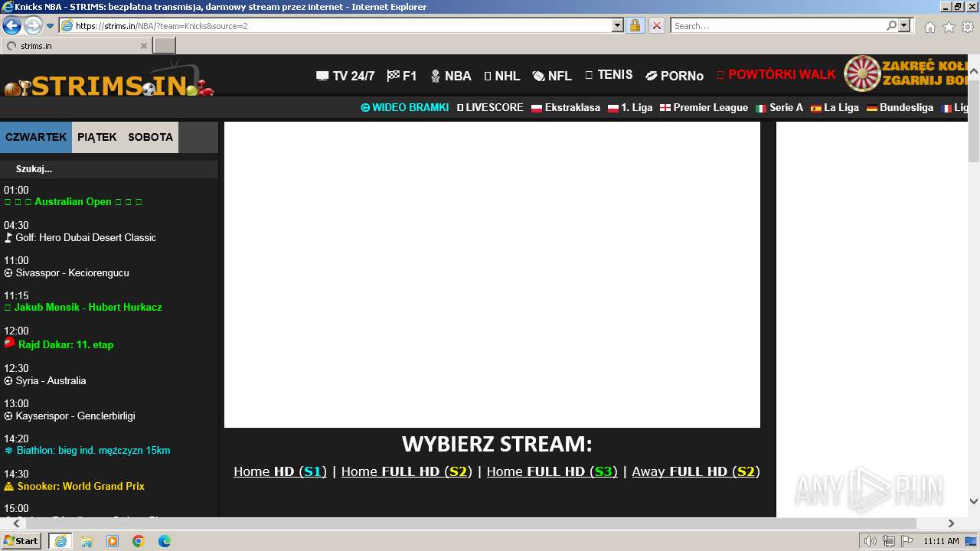Select the SOBOTA day tab
Viewport: 980px width, 551px height.
point(150,137)
